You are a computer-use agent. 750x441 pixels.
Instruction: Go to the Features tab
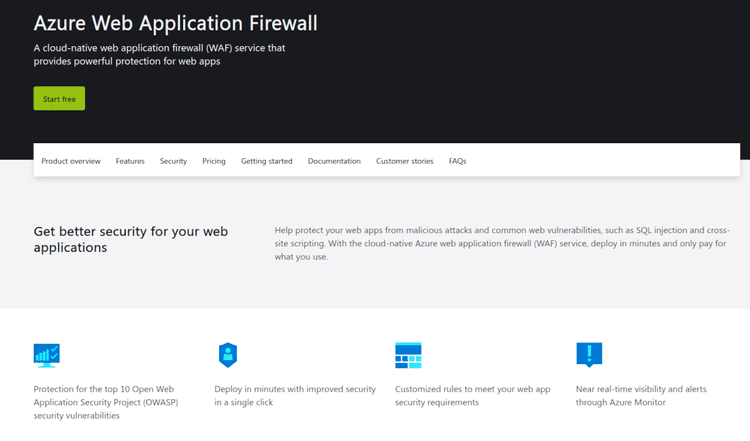tap(130, 161)
